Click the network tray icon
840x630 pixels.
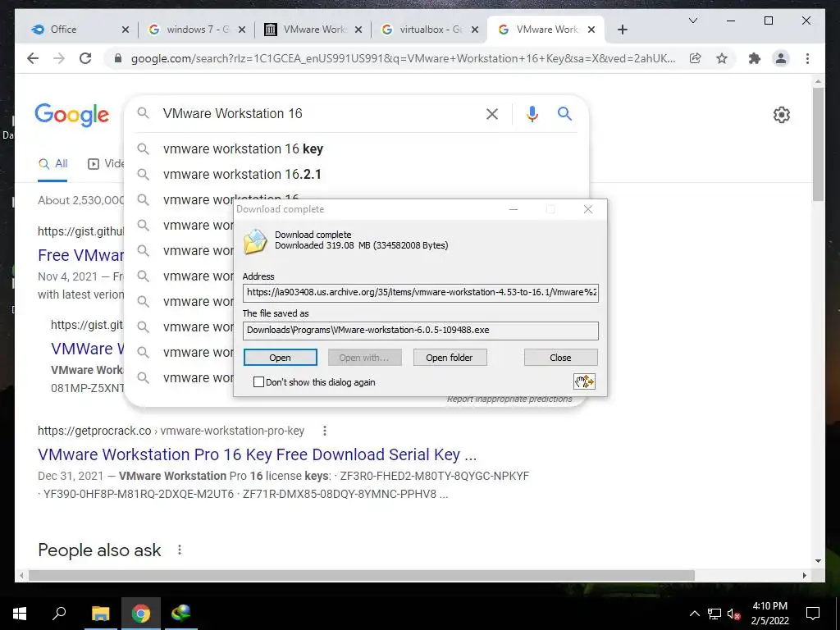(x=714, y=614)
